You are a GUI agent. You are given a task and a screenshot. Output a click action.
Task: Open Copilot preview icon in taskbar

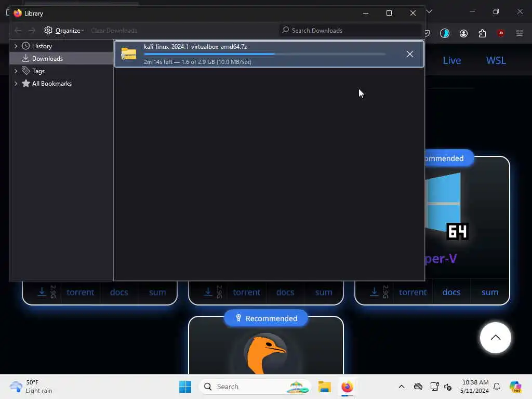515,387
